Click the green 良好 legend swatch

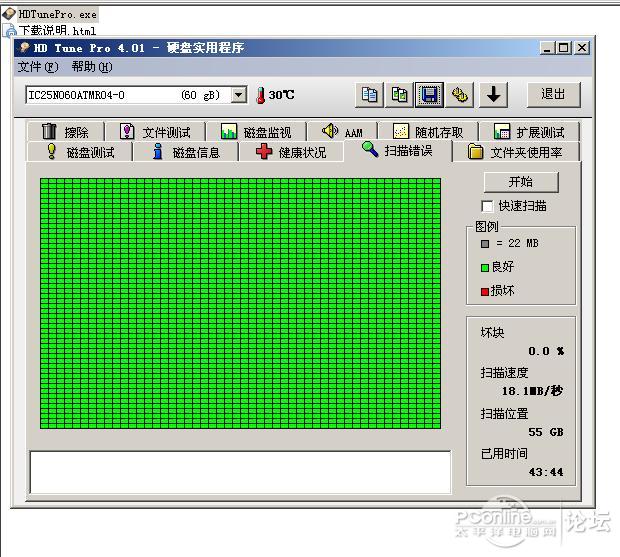(485, 268)
